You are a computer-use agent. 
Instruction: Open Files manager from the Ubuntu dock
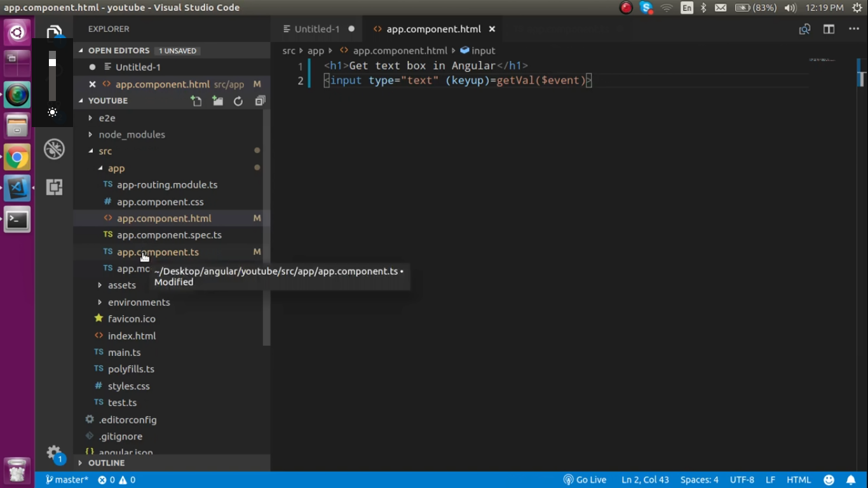[17, 126]
